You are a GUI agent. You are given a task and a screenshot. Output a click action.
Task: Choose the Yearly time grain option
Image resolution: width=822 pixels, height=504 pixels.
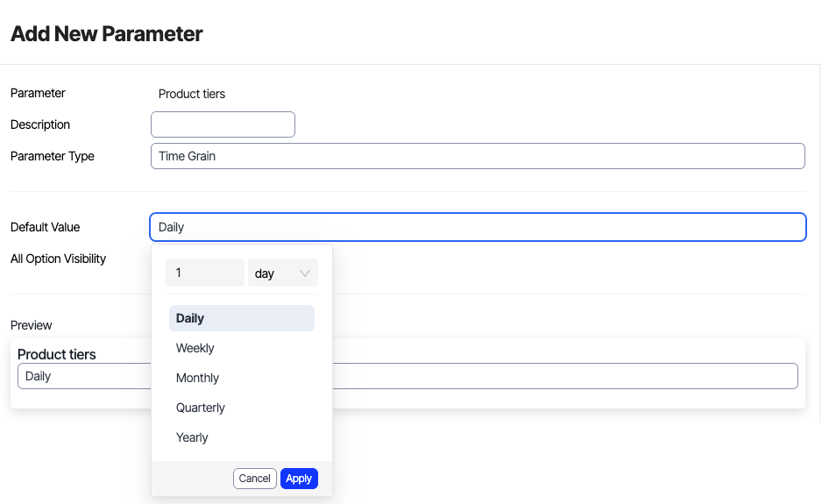point(193,437)
